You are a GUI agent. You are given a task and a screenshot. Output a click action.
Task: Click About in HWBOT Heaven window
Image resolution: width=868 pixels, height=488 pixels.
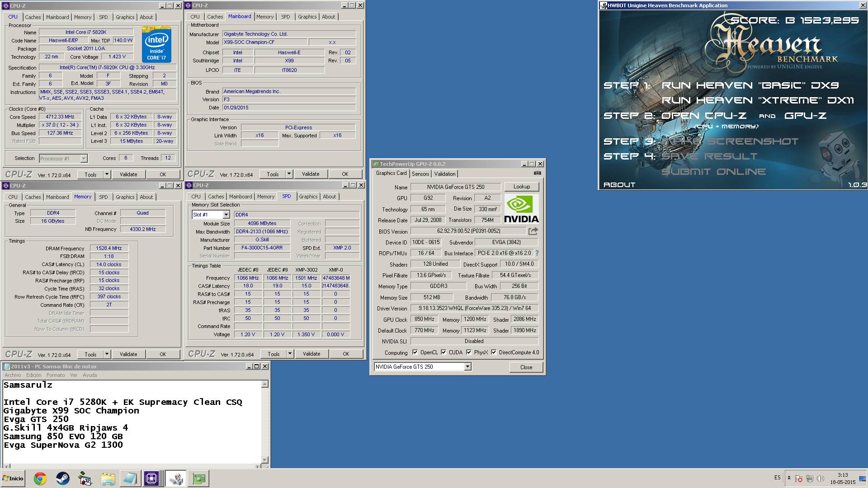(x=619, y=185)
